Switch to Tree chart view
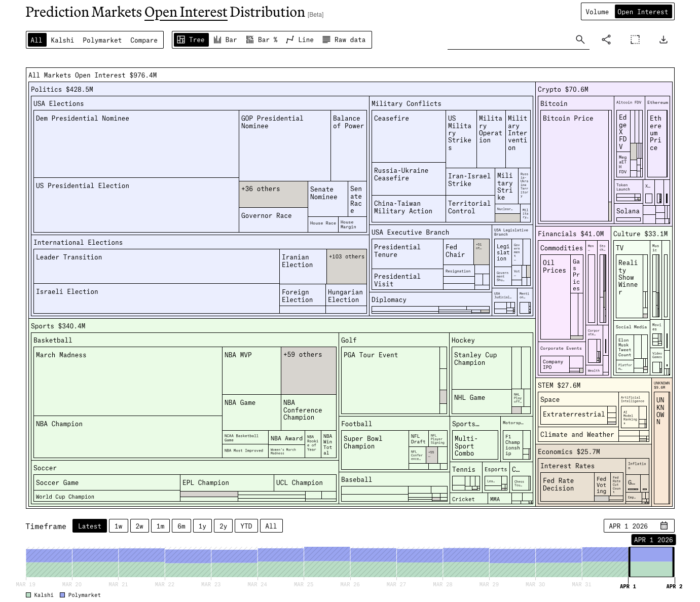Image resolution: width=700 pixels, height=602 pixels. pos(191,40)
